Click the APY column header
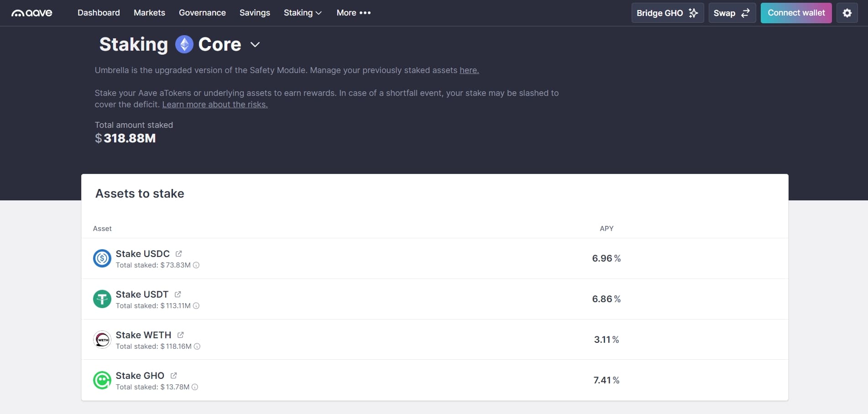The image size is (868, 414). tap(607, 229)
